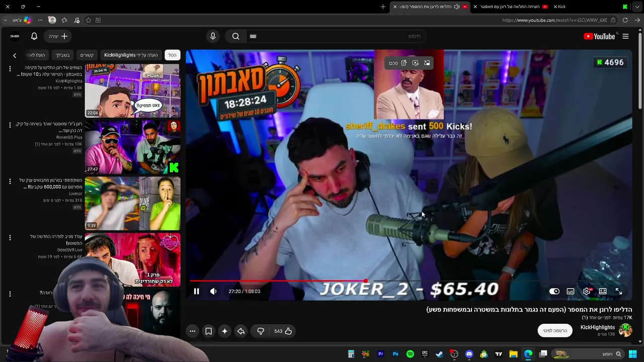
Task: Show more filter chips with the chevron
Action: click(15, 55)
